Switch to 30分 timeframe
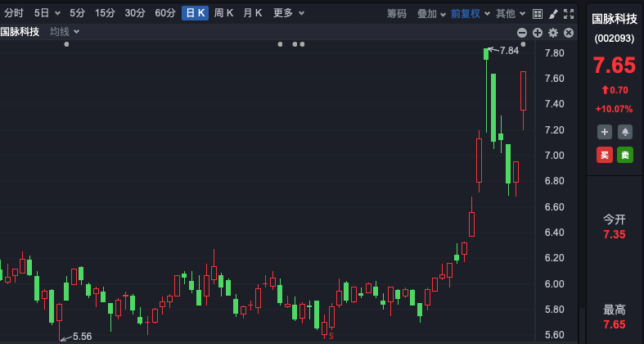Image resolution: width=644 pixels, height=344 pixels. pyautogui.click(x=135, y=13)
